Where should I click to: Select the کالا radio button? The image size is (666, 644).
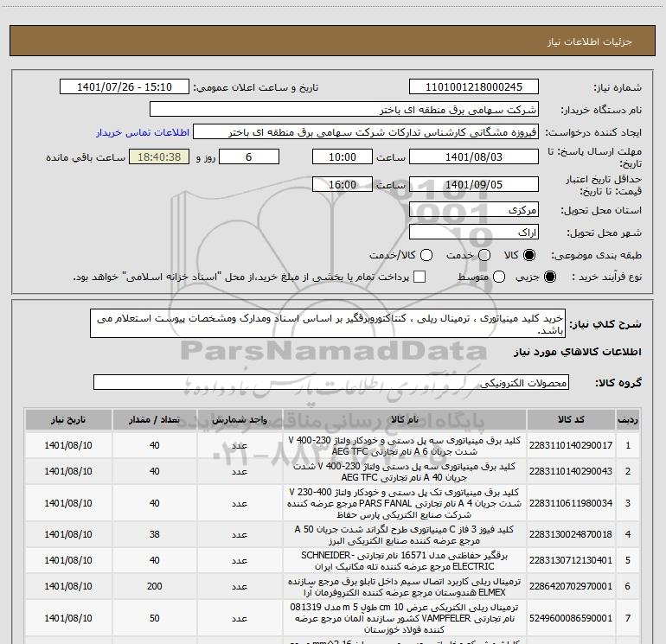point(529,255)
